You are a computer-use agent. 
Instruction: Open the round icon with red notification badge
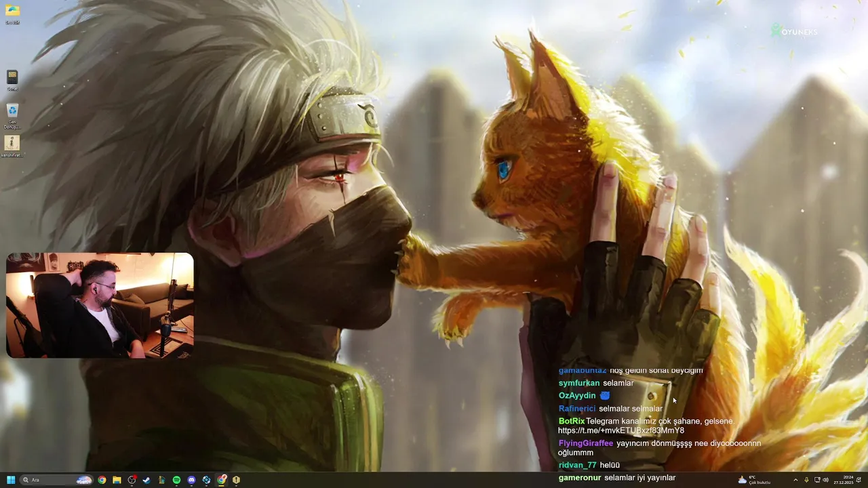132,480
